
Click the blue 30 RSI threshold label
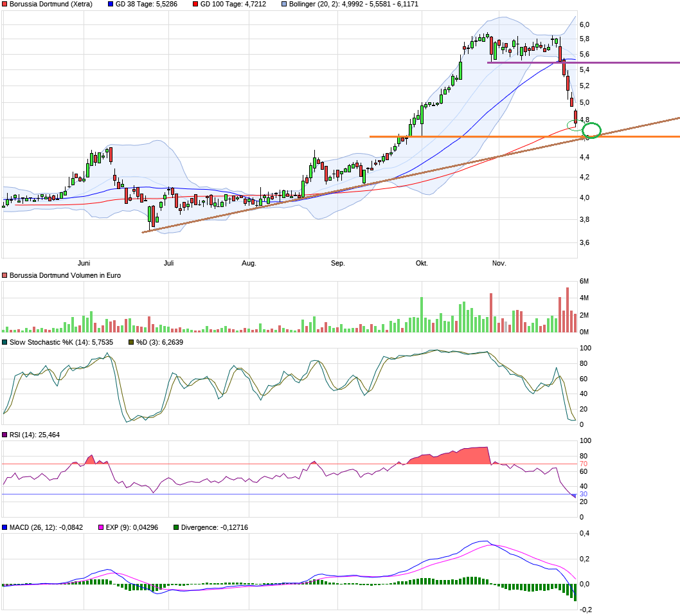pyautogui.click(x=584, y=494)
